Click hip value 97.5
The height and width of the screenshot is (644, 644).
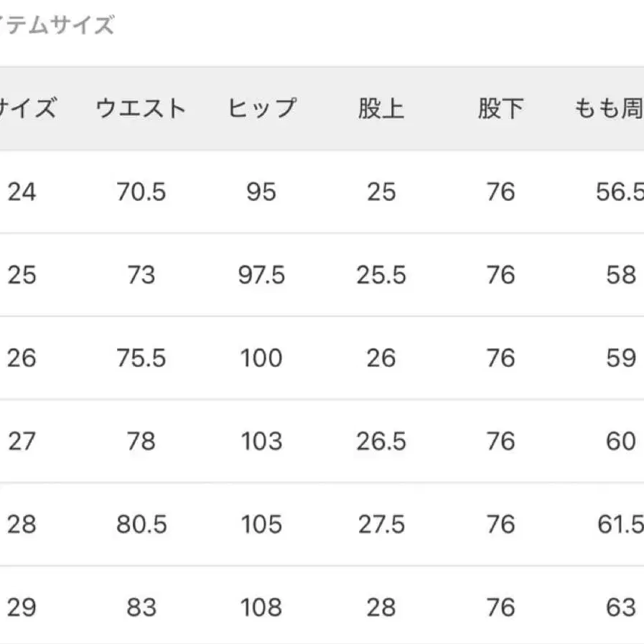pos(261,276)
